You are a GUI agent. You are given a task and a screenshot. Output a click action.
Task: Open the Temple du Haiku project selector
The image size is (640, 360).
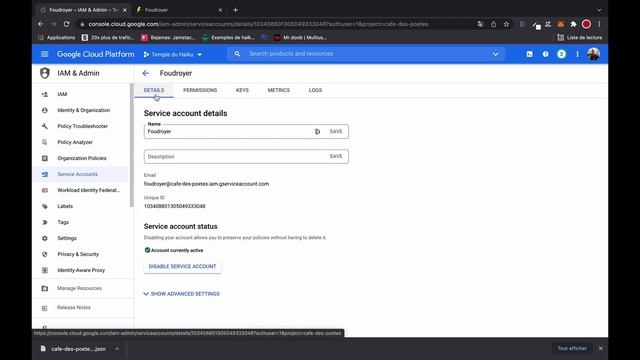[173, 54]
